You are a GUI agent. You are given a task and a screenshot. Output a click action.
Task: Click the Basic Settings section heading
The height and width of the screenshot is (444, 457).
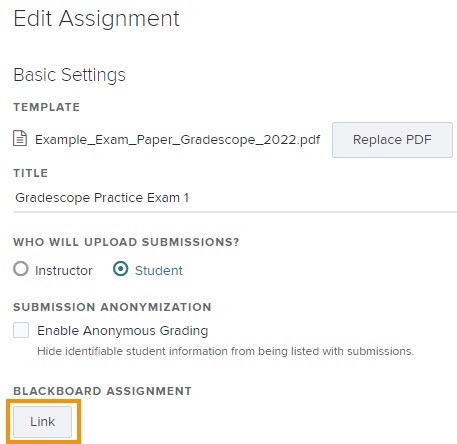[x=69, y=75]
